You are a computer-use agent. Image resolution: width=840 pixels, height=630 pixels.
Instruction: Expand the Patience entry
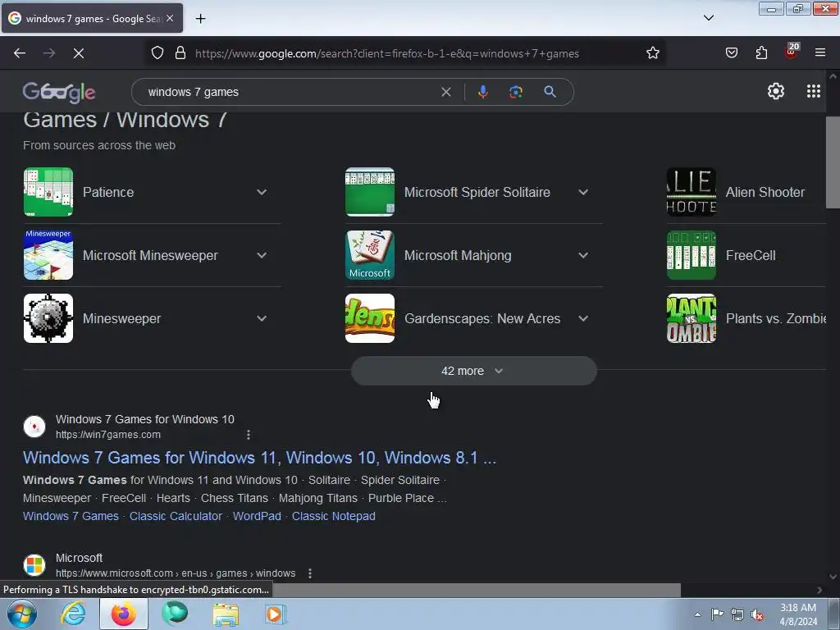262,192
